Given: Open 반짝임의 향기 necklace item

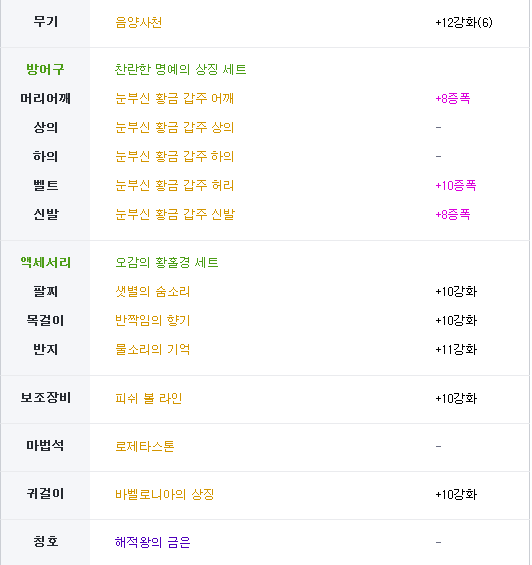Looking at the screenshot, I should (x=152, y=320).
